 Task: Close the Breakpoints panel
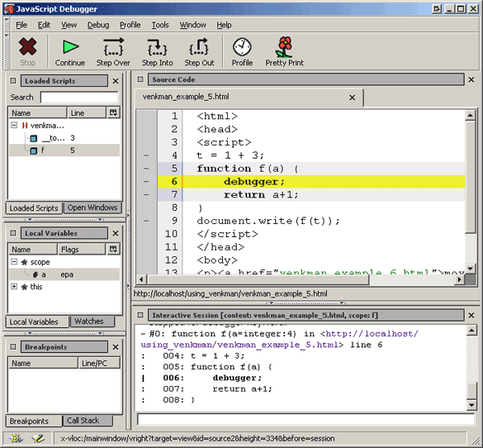pos(115,347)
